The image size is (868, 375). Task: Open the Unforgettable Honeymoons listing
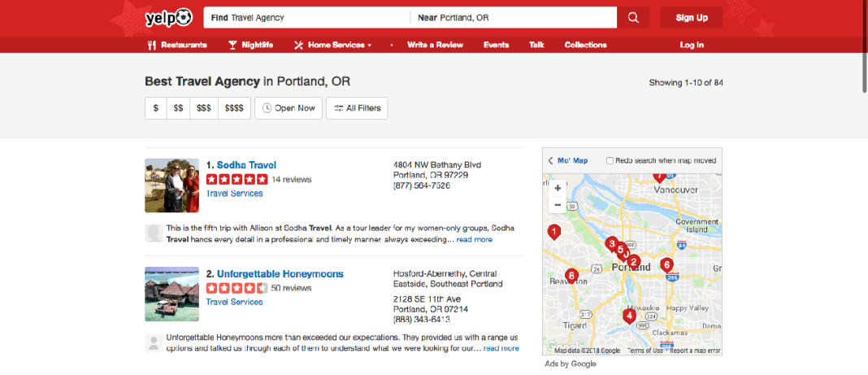(x=280, y=274)
